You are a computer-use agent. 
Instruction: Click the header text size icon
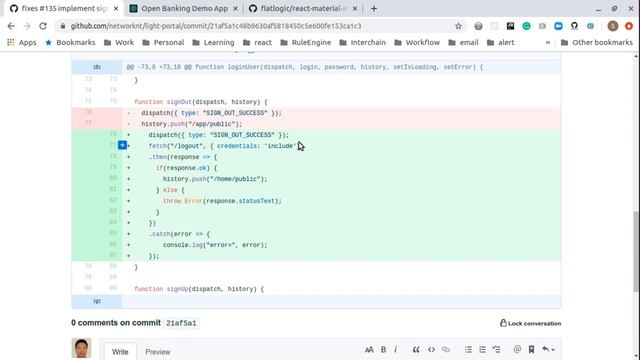pos(369,349)
